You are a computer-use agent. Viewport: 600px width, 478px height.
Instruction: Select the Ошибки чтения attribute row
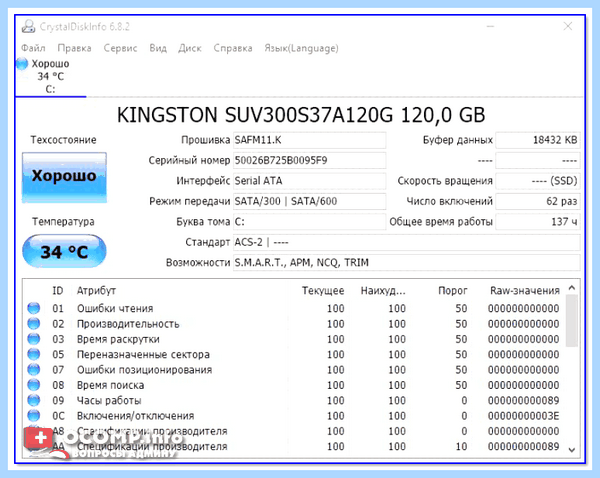coord(295,308)
